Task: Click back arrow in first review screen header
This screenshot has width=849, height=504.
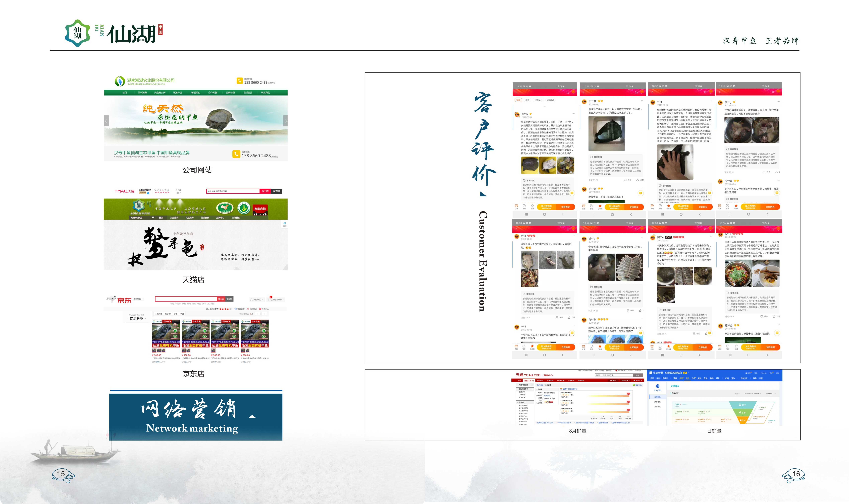Action: (517, 92)
